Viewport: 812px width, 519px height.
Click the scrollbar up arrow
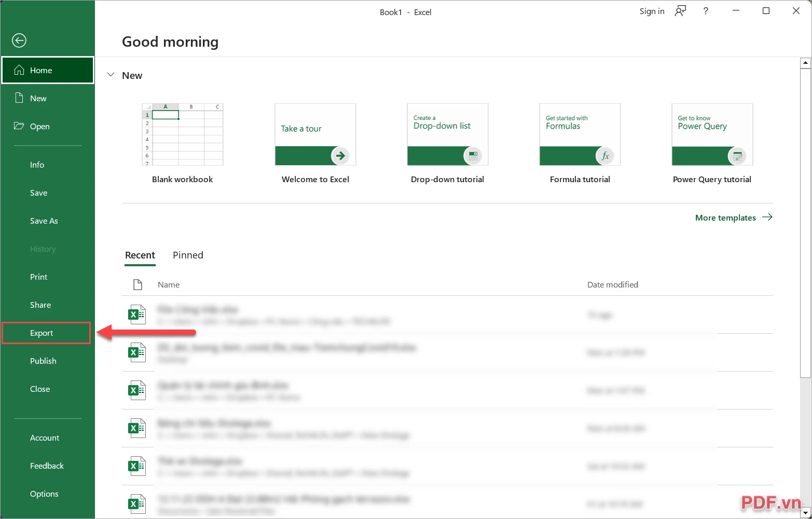point(805,63)
